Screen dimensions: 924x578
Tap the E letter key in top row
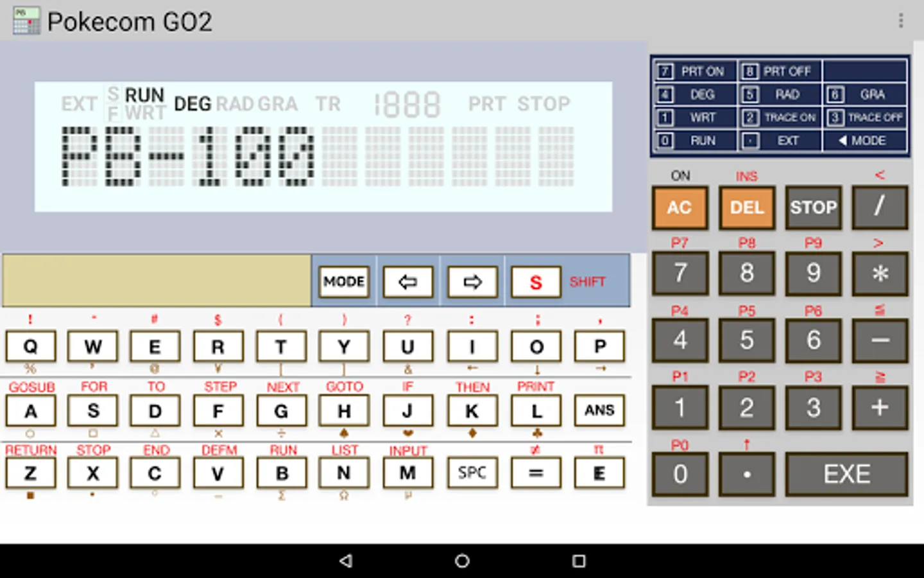[155, 347]
